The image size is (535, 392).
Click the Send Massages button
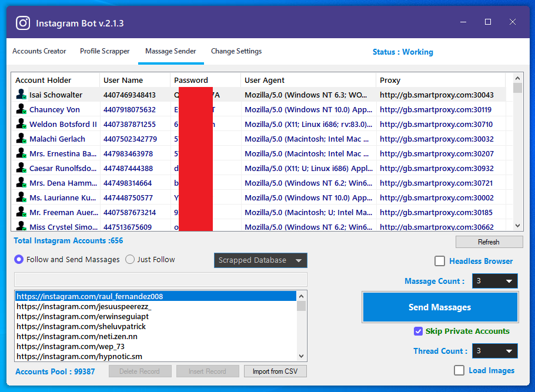(x=440, y=307)
